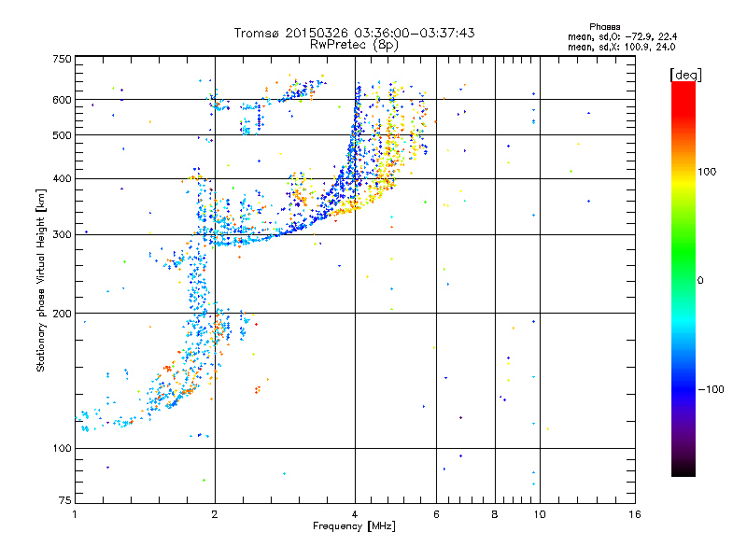
Task: Select the 'Phases' header text
Action: point(604,27)
